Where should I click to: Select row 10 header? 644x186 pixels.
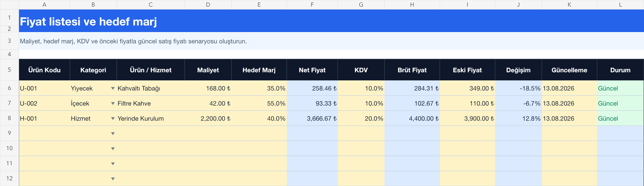[x=9, y=149]
